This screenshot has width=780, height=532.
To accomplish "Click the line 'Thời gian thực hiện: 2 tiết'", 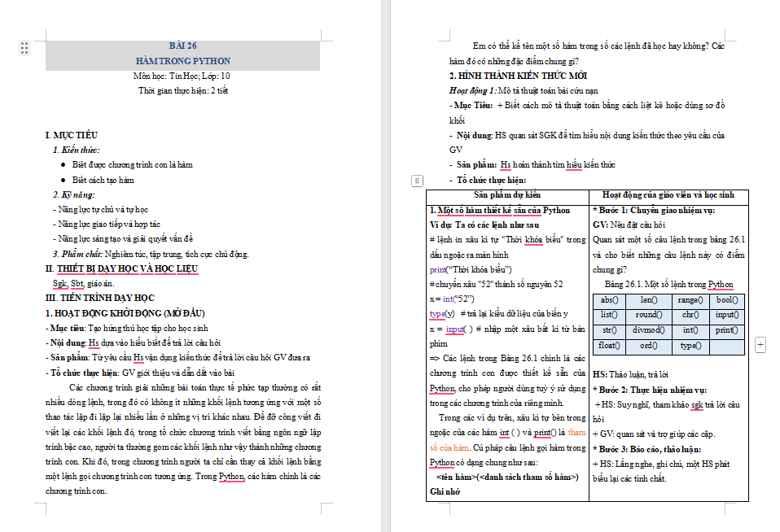I will (x=183, y=90).
